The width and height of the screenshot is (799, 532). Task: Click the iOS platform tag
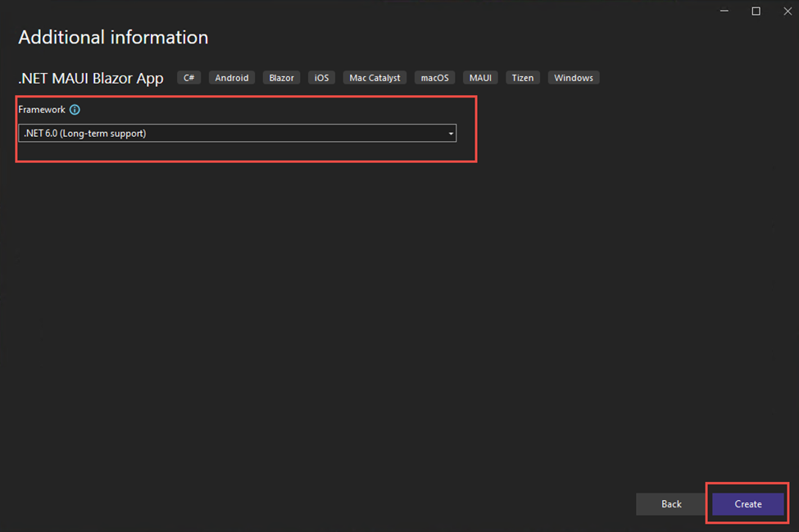(321, 78)
